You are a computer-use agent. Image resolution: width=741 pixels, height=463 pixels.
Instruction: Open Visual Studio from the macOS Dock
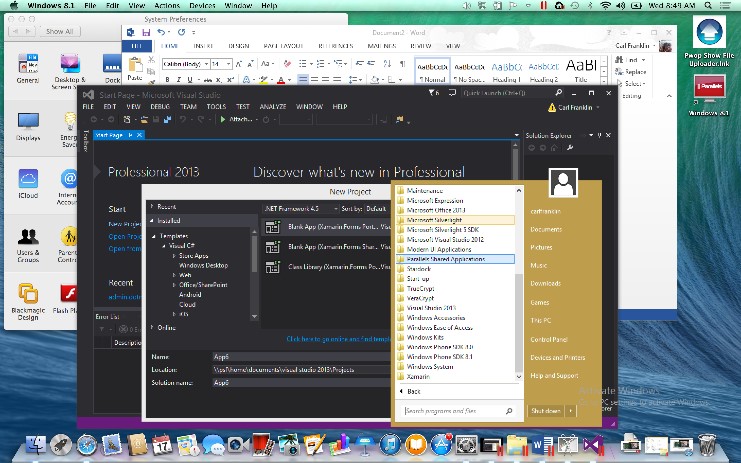pyautogui.click(x=593, y=445)
